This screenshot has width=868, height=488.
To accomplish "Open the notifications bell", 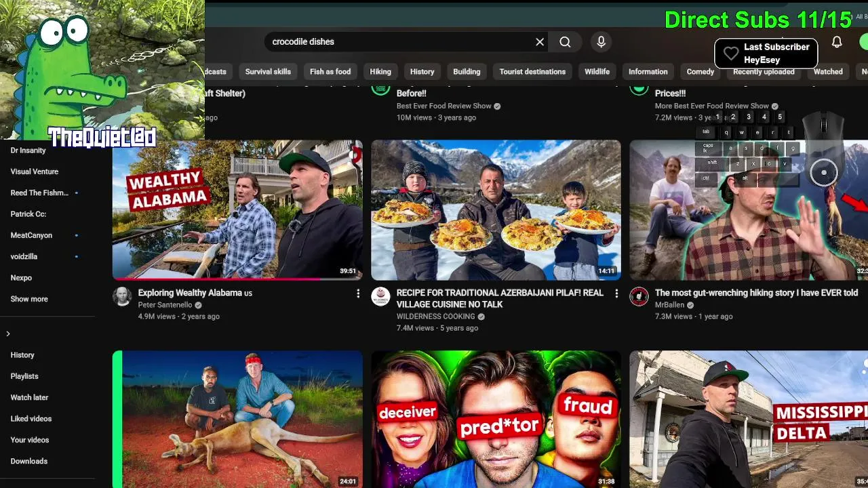I will pos(837,42).
